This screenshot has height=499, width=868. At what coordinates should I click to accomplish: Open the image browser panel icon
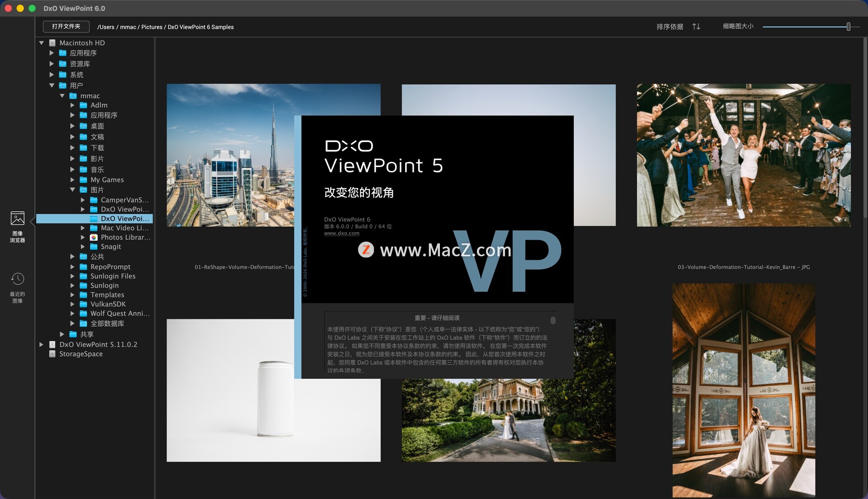(17, 219)
